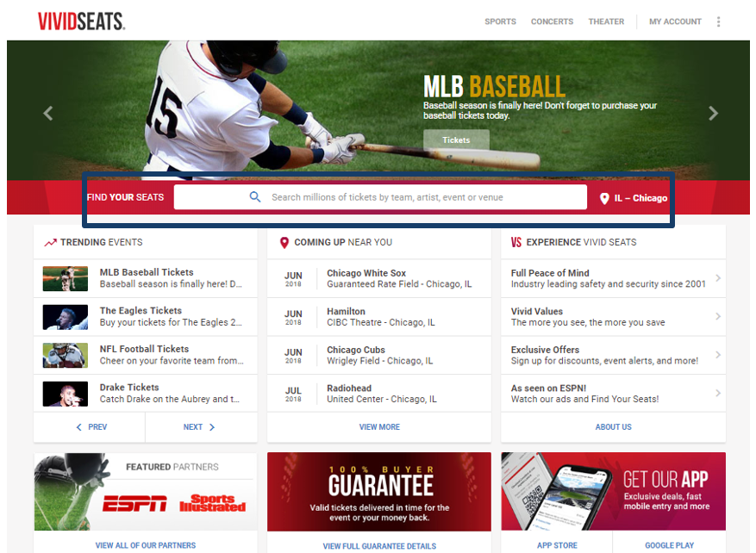
Task: Open the three-dot more options menu
Action: coord(718,22)
